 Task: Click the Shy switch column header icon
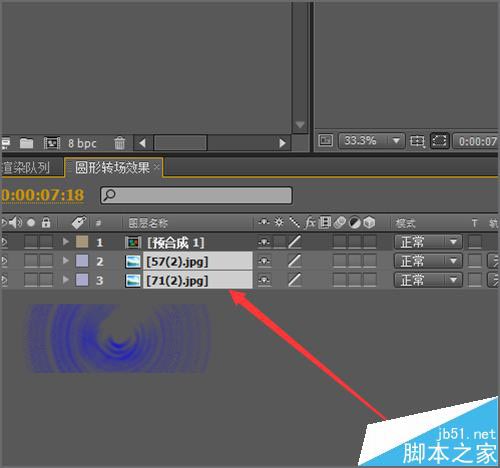(x=264, y=222)
